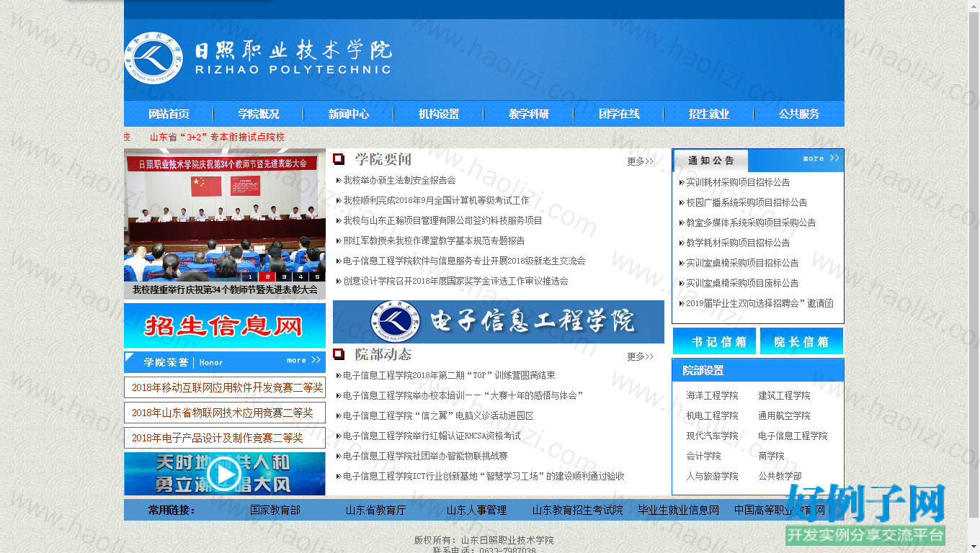Open the 国家教育部 footer link
The height and width of the screenshot is (553, 980).
pyautogui.click(x=275, y=510)
